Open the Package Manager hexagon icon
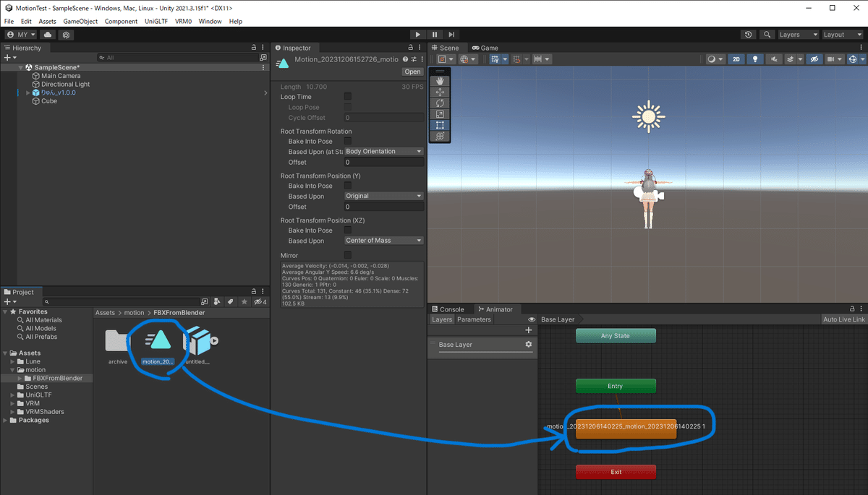 coord(65,35)
